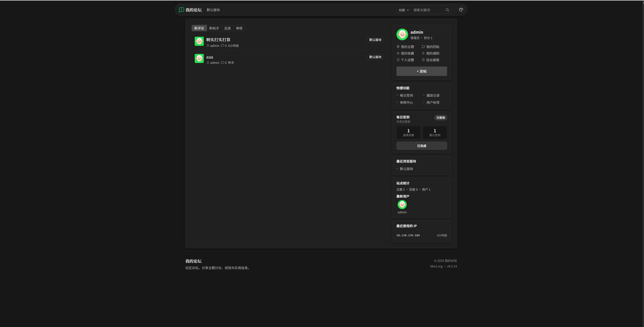This screenshot has height=327, width=644.
Task: Click the bell icon beside 我的通知
Action: tap(423, 53)
